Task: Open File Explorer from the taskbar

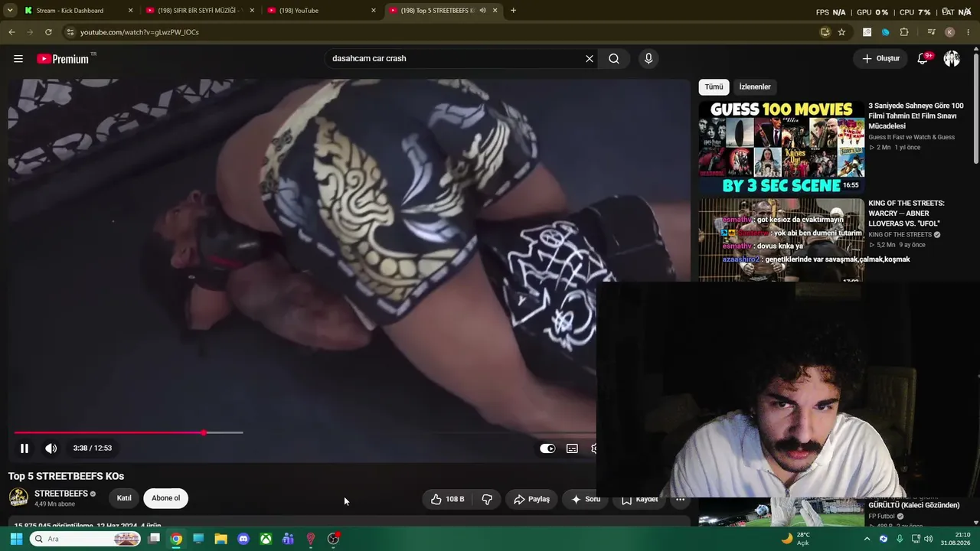Action: (221, 539)
